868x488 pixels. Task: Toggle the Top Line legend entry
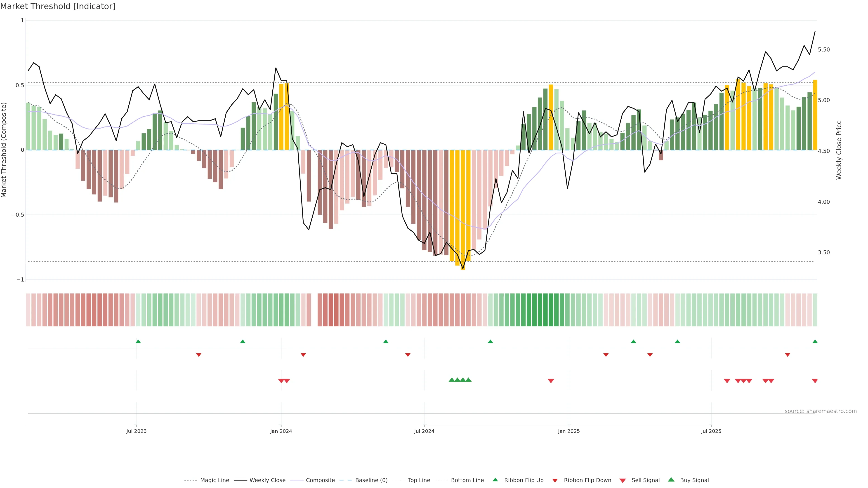(x=419, y=480)
